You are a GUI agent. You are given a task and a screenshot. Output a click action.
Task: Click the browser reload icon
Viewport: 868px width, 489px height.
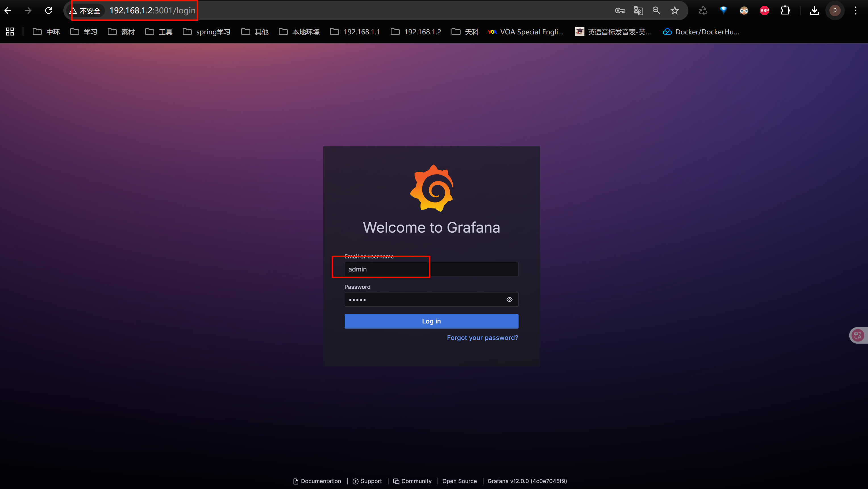(49, 11)
